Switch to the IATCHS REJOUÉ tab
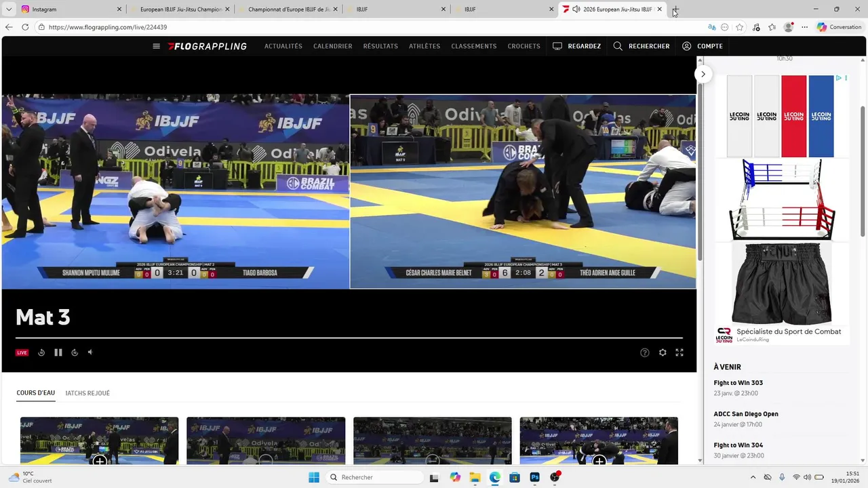868x488 pixels. tap(87, 393)
